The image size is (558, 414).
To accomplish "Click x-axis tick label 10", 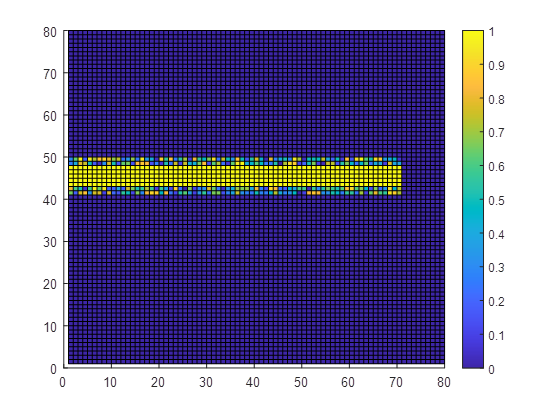I will point(110,382).
